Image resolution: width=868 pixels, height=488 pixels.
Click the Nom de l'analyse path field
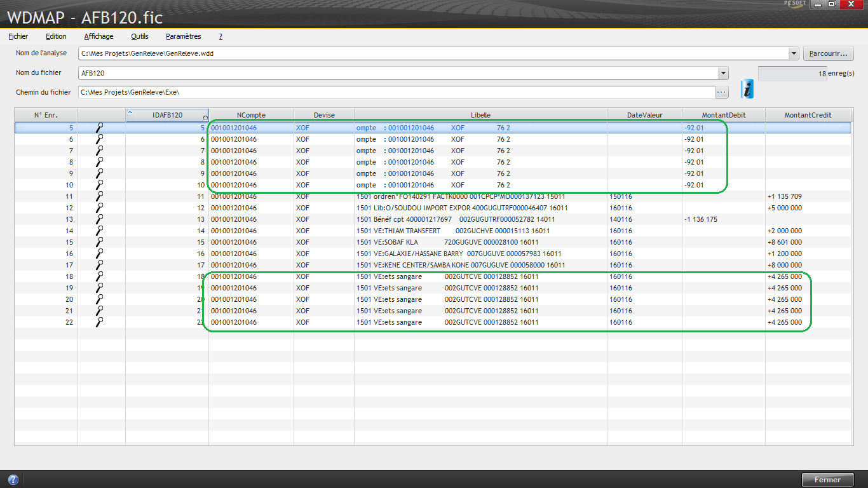[x=433, y=53]
